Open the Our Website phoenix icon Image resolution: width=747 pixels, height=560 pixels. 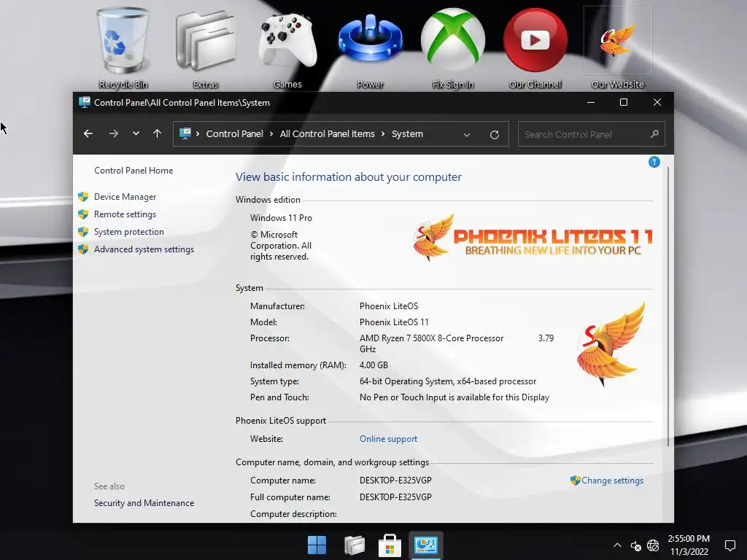point(617,47)
